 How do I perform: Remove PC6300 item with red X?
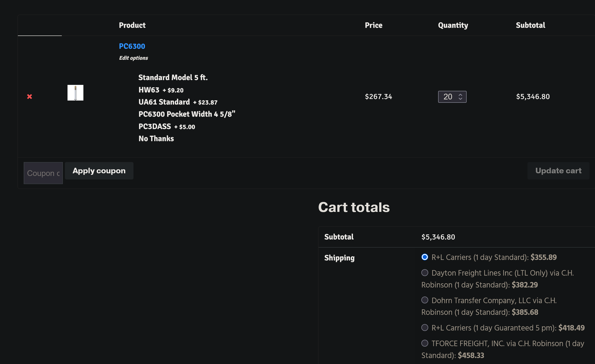point(30,97)
